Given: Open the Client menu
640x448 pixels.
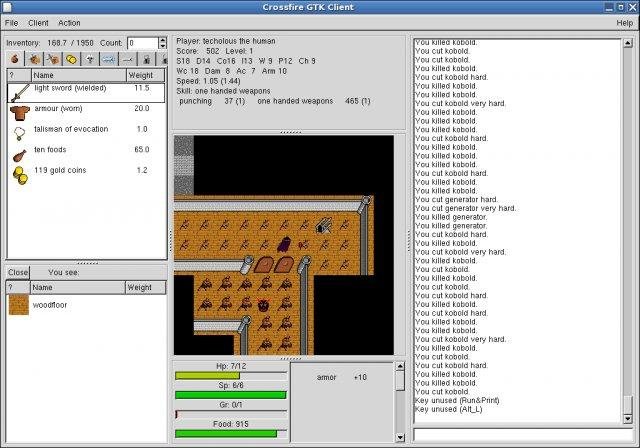Looking at the screenshot, I should click(38, 23).
